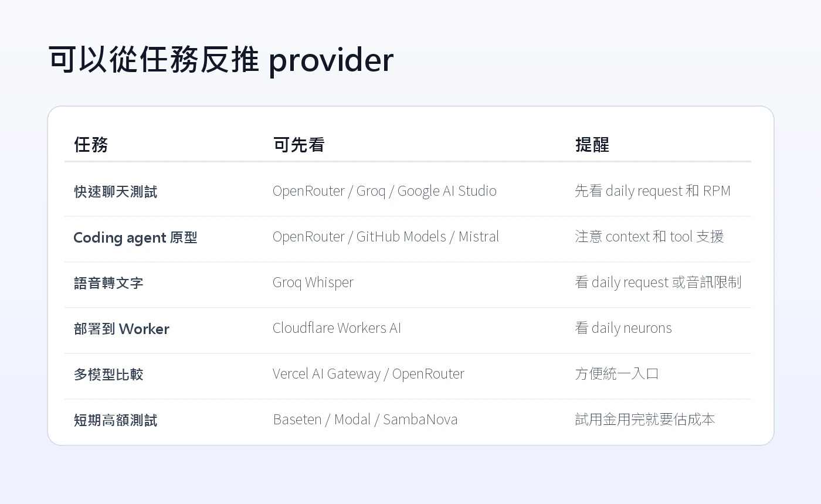The height and width of the screenshot is (504, 821).
Task: Select the 語音轉文字 cell
Action: pyautogui.click(x=108, y=283)
